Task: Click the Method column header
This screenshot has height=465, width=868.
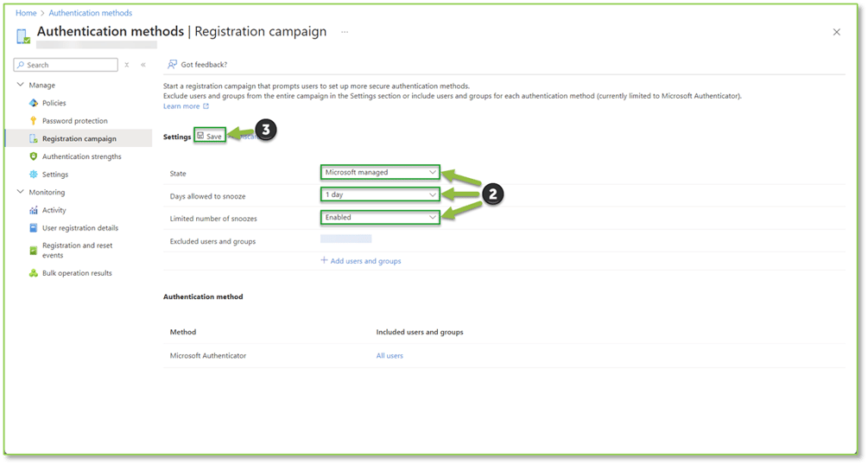Action: point(183,332)
